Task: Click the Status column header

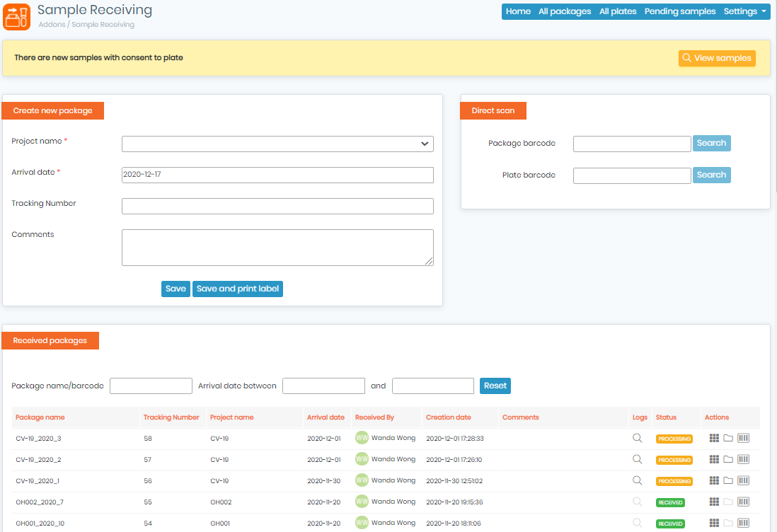Action: coord(666,417)
